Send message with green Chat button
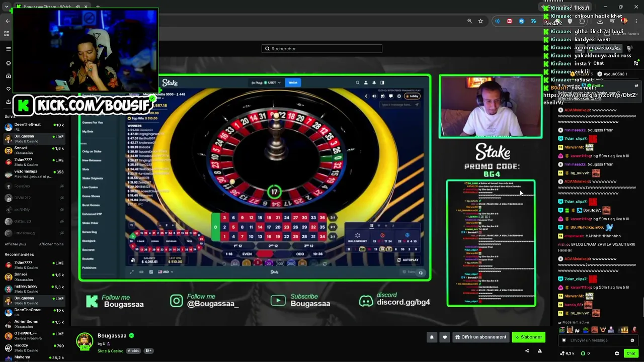Image resolution: width=644 pixels, height=362 pixels. tap(631, 353)
